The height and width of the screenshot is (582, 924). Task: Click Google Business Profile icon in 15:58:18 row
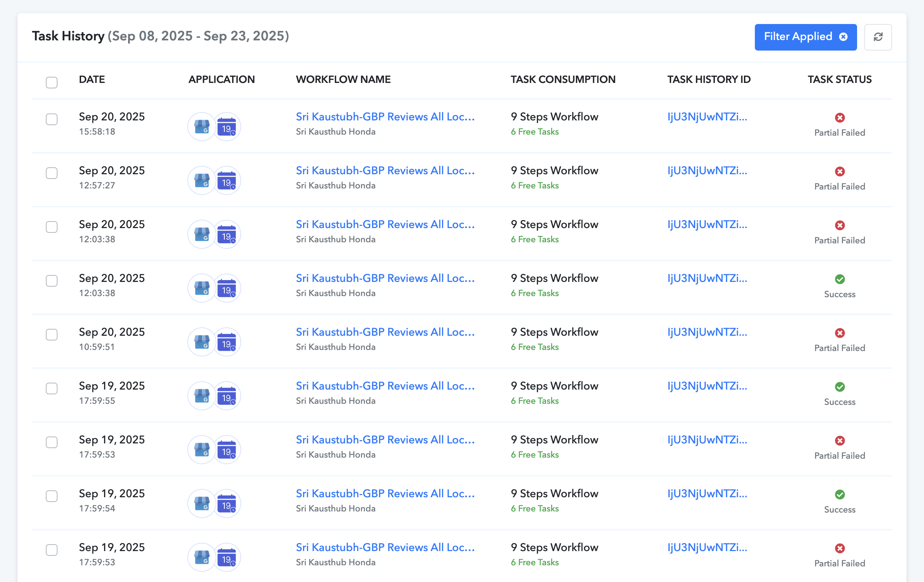click(x=202, y=126)
